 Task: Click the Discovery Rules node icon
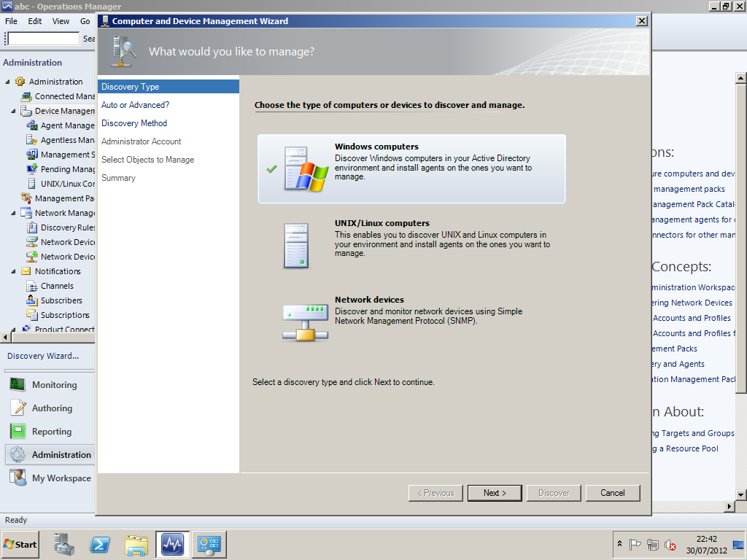coord(32,227)
